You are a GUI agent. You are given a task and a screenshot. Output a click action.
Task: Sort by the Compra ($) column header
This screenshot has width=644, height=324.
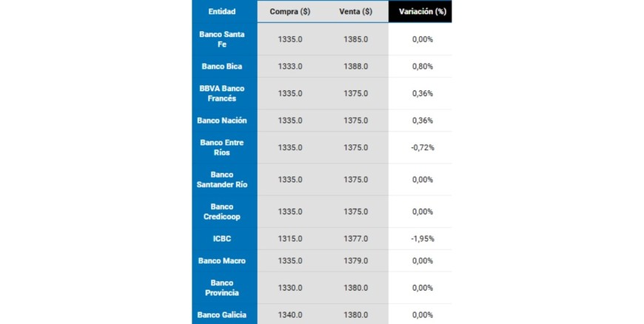(x=290, y=11)
